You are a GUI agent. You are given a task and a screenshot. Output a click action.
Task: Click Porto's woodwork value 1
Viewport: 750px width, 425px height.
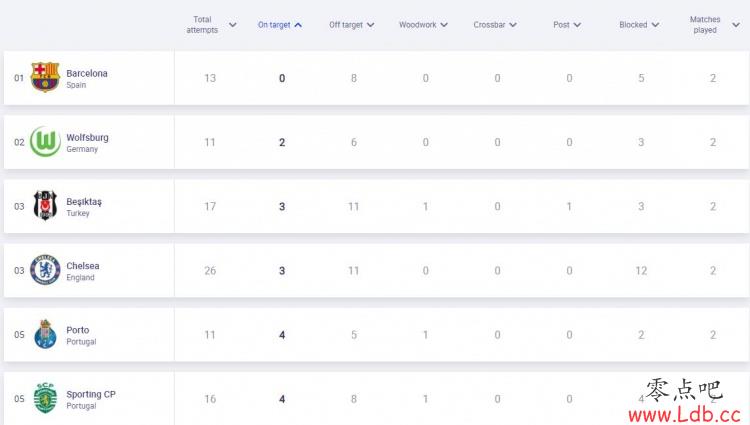point(425,335)
